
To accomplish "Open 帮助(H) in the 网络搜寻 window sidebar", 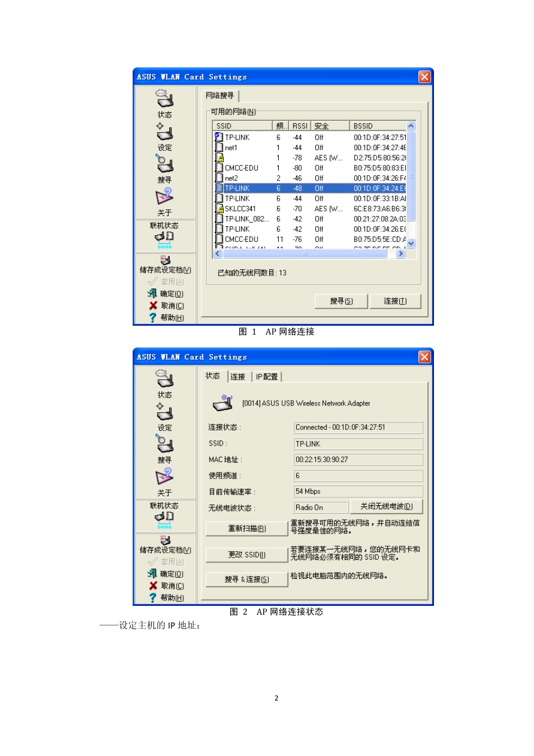I will (166, 318).
